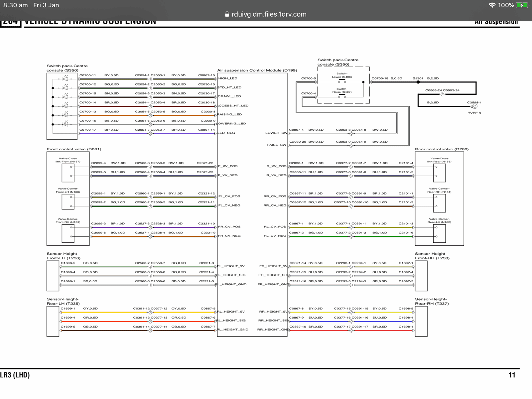This screenshot has height=399, width=532.
Task: Click the CRAWL_LED pin label
Action: pyautogui.click(x=229, y=96)
